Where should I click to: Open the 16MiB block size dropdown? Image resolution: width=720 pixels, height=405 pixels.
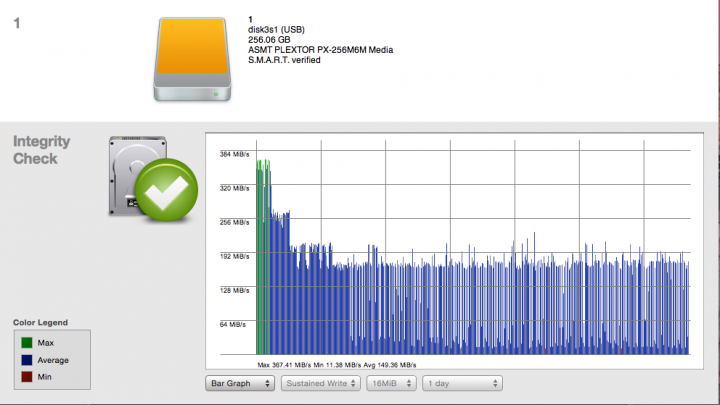tap(391, 383)
